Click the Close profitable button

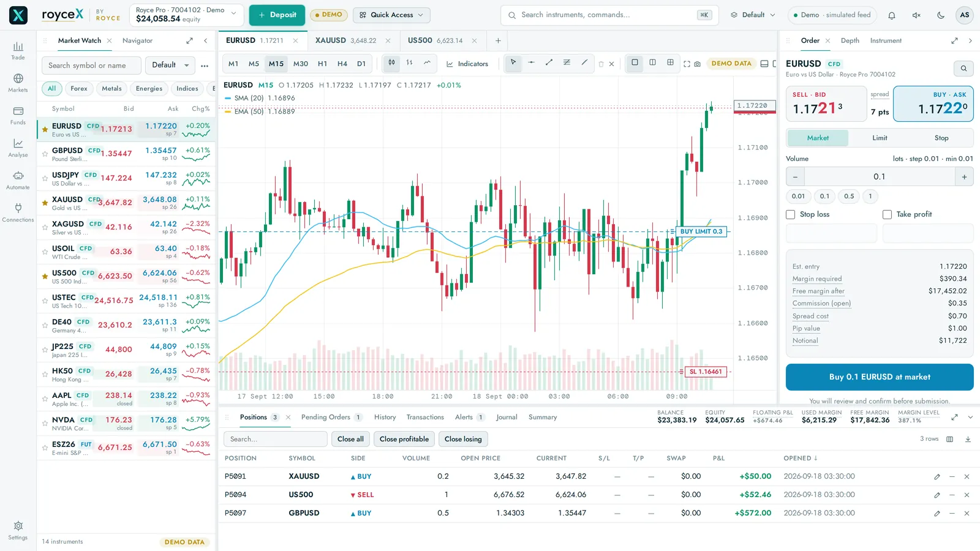(x=404, y=439)
